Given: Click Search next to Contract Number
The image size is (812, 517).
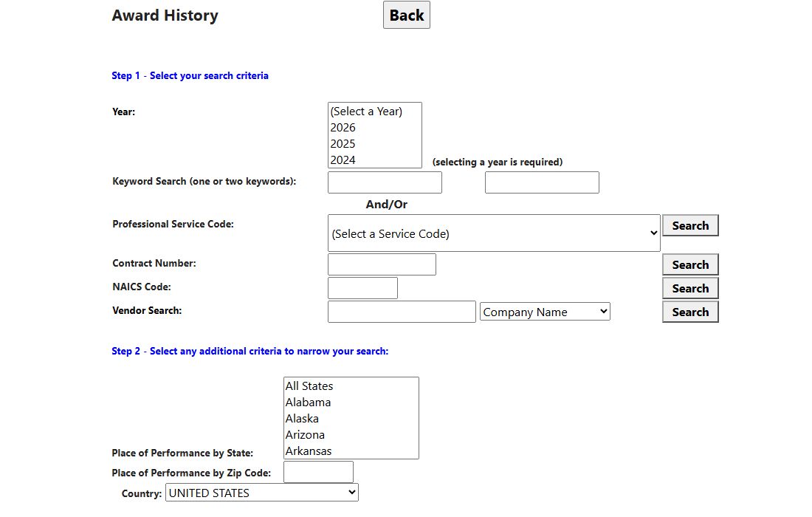Looking at the screenshot, I should click(x=690, y=264).
